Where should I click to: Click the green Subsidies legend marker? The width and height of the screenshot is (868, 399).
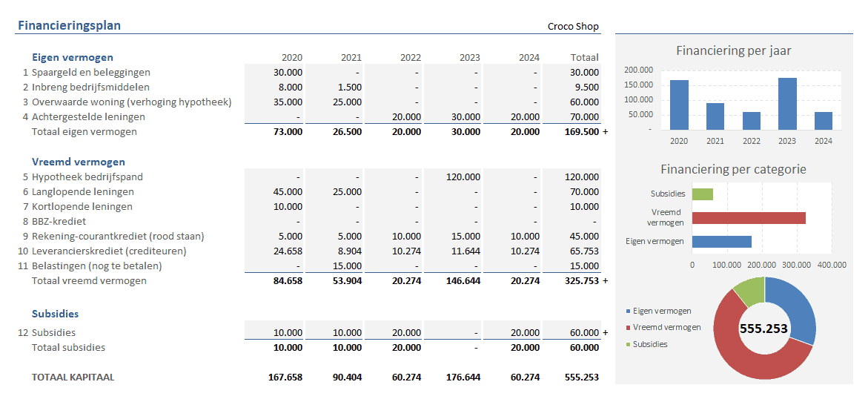click(x=629, y=344)
